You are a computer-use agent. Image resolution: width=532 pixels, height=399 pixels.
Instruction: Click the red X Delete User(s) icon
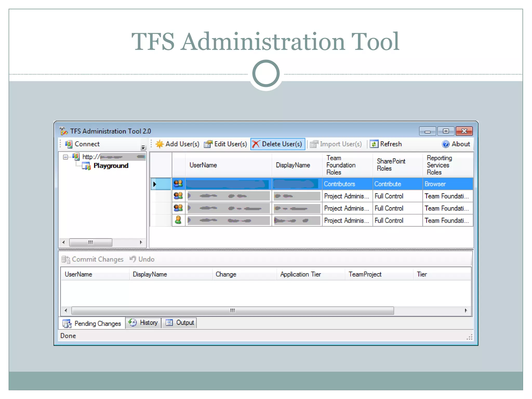click(x=256, y=144)
